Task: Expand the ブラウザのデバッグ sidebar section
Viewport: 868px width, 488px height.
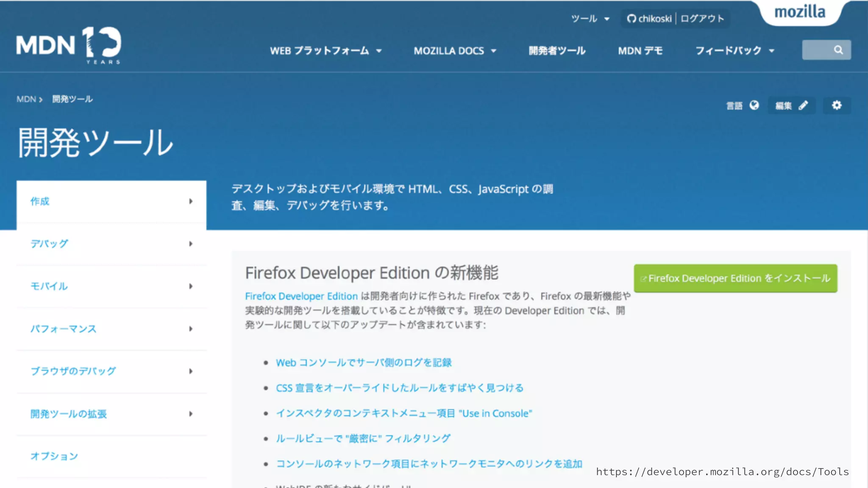Action: point(111,372)
